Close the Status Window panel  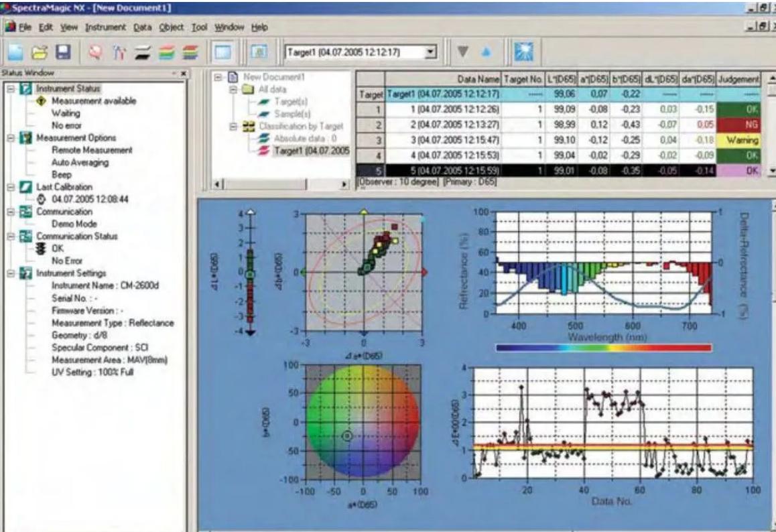click(x=183, y=72)
